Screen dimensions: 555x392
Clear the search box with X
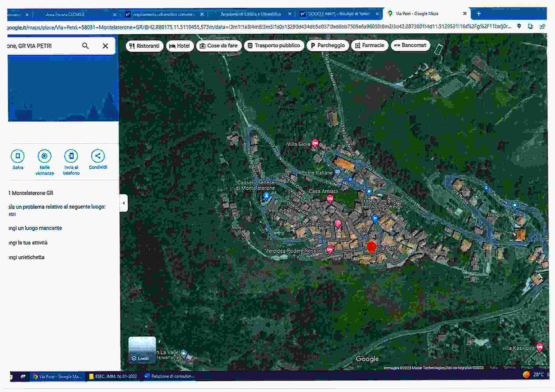point(105,46)
